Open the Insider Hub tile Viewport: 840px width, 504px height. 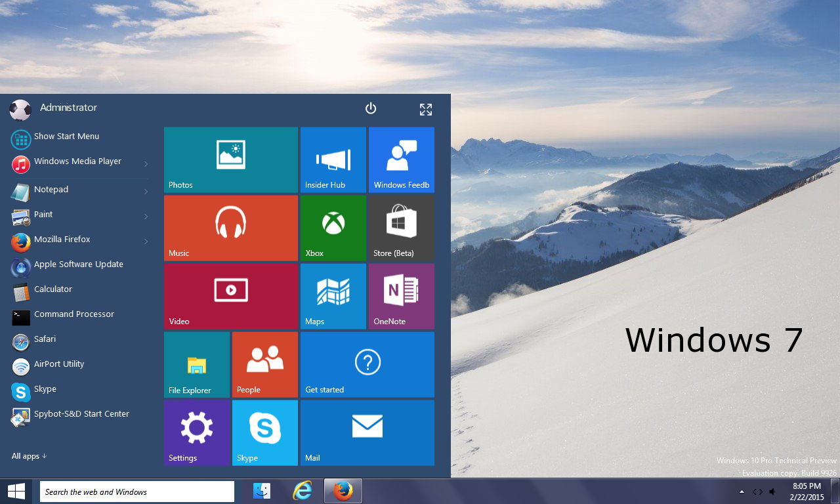tap(333, 160)
